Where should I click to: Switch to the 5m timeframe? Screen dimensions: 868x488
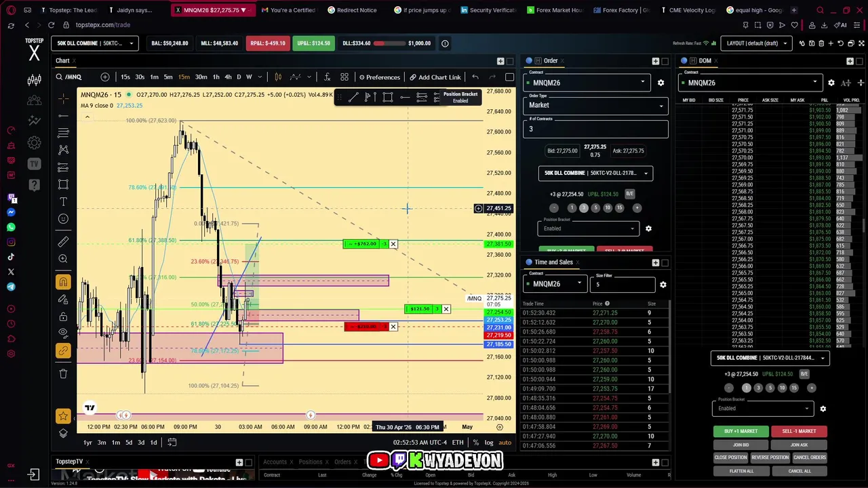168,77
